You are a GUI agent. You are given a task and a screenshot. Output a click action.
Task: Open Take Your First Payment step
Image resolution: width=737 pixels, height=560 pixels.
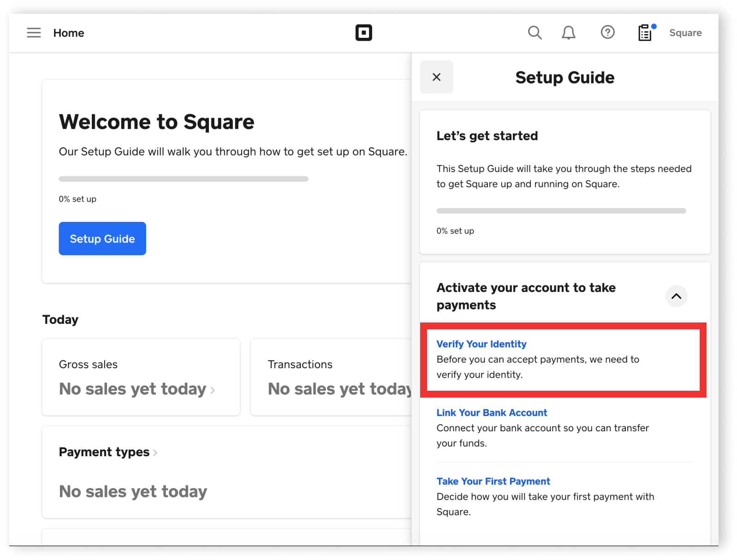click(493, 482)
